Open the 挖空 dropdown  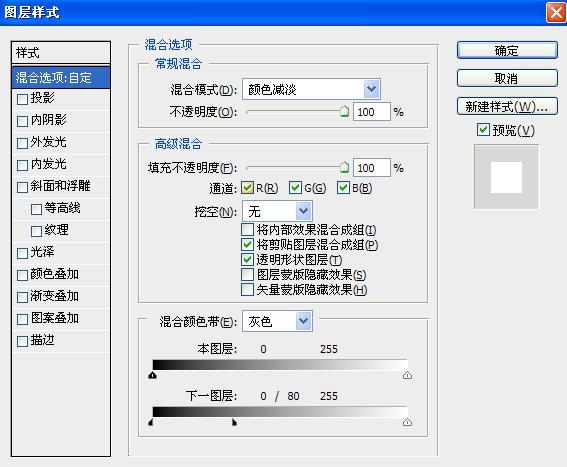(277, 211)
